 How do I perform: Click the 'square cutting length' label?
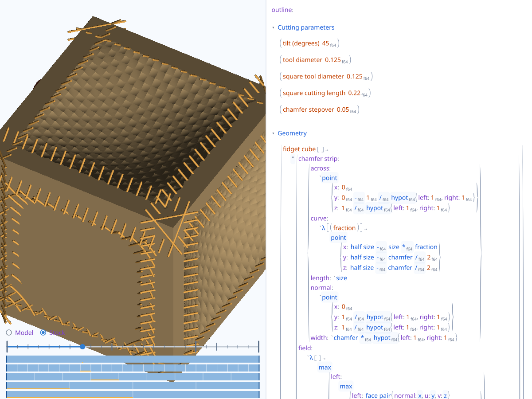pos(314,93)
